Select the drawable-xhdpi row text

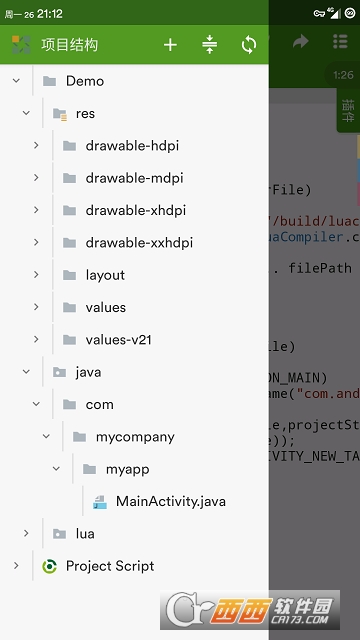point(136,210)
